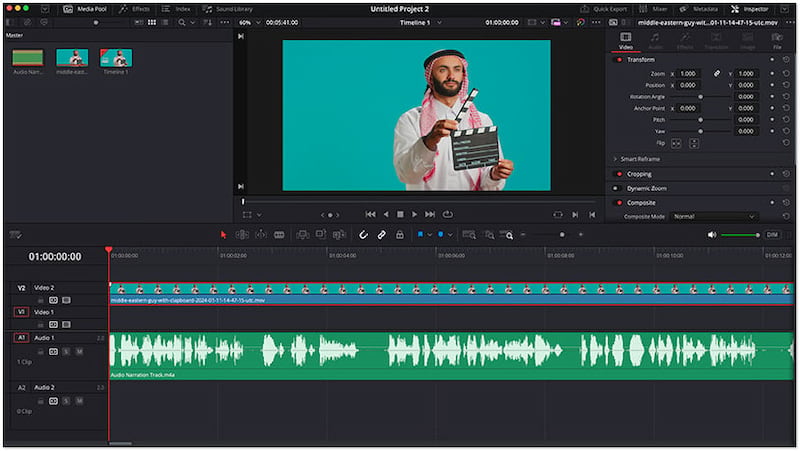Click the zoom link chain icon in Transform
This screenshot has width=800, height=451.
tap(716, 73)
